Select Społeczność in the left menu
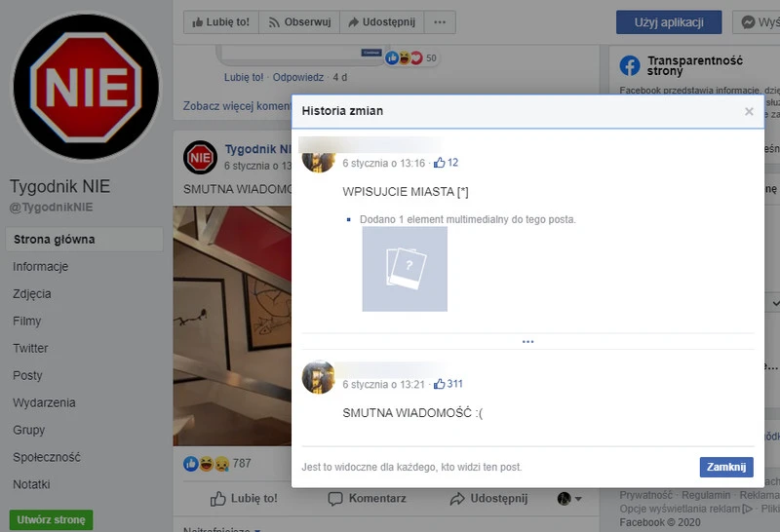Screen dimensions: 780x532 click(x=46, y=457)
